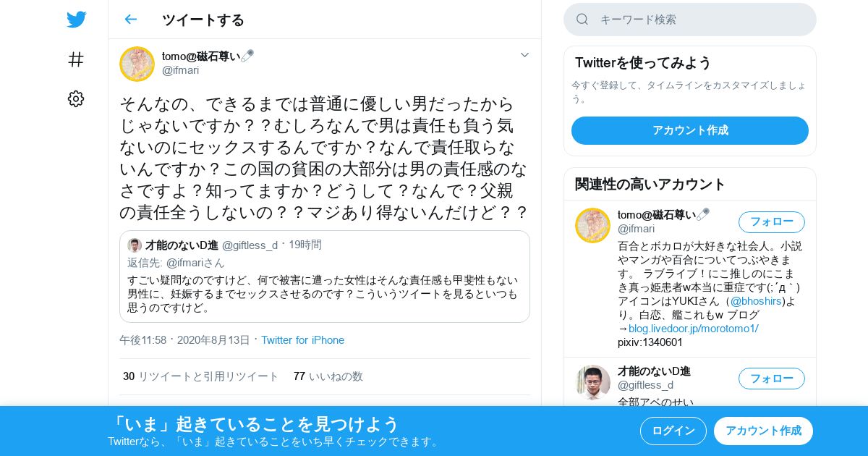
Task: Click the search magnifier icon
Action: pyautogui.click(x=582, y=20)
